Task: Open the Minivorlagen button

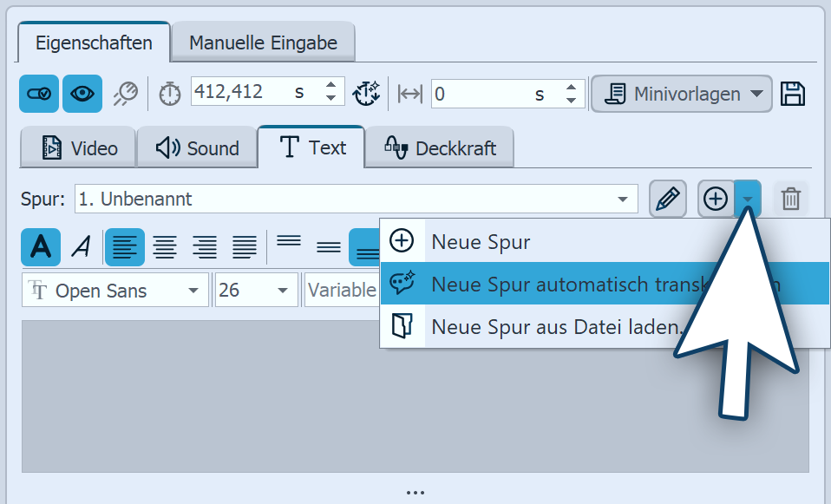Action: coord(680,94)
